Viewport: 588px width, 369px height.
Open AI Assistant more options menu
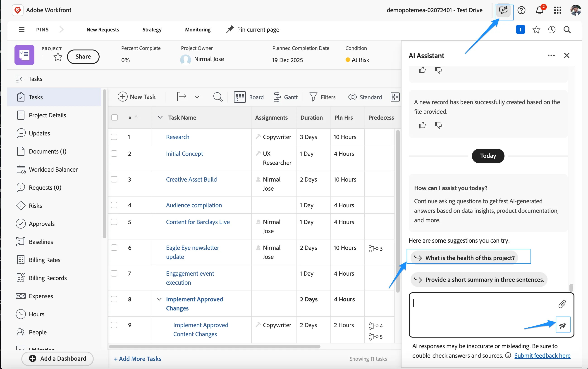pos(551,56)
